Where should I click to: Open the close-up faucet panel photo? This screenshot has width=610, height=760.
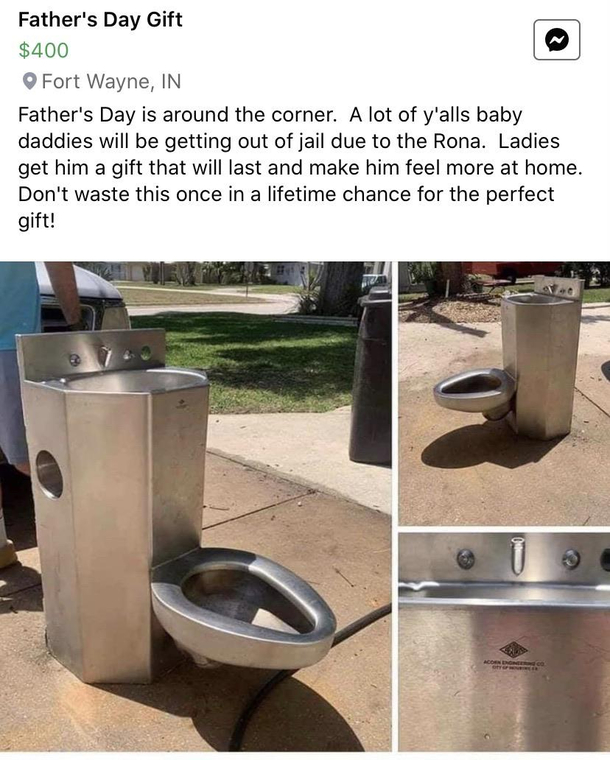[504, 642]
